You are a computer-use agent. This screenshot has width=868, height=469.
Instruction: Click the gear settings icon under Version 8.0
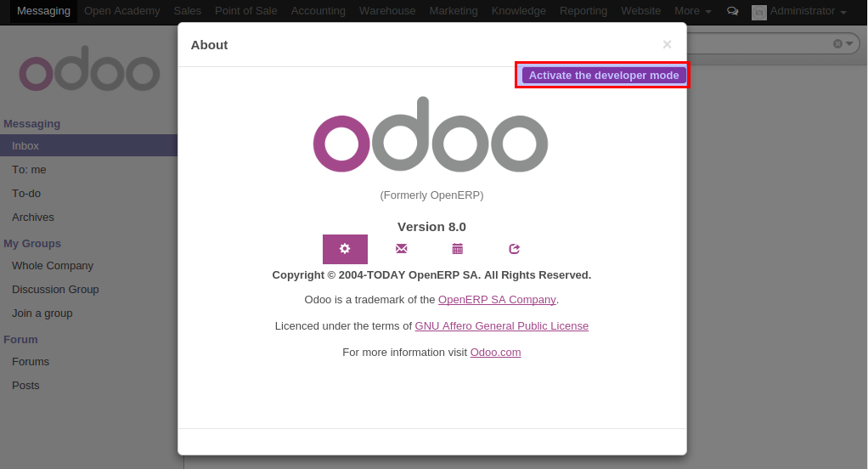tap(345, 249)
